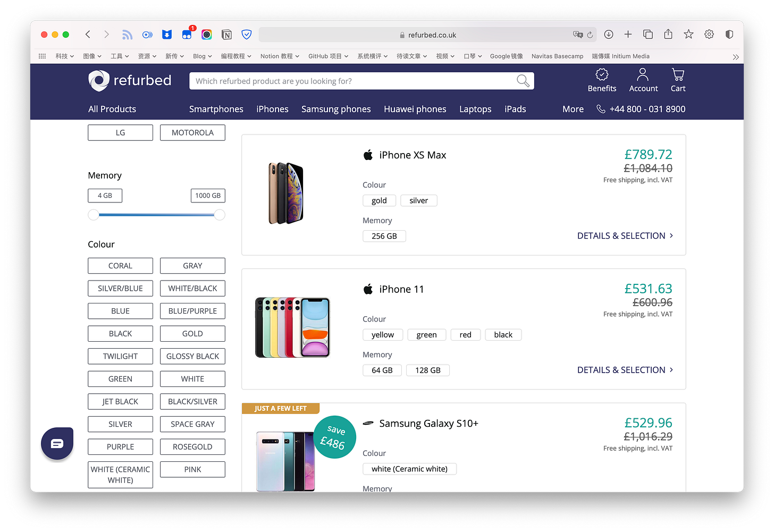Screen dimensions: 774x532
Task: Toggle the GLOSSY BLACK colour filter
Action: pos(192,356)
